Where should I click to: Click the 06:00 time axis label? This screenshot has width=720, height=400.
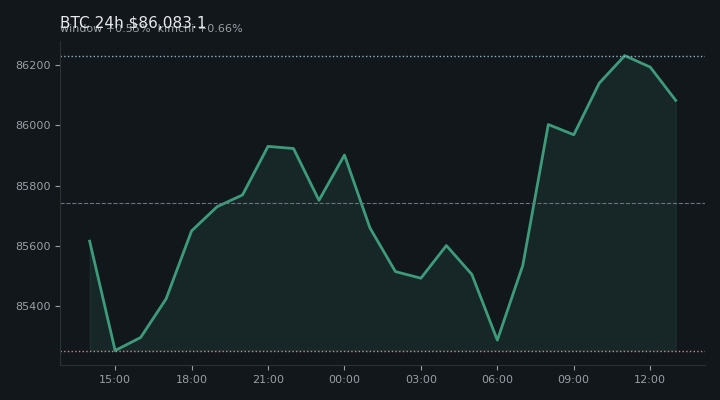(x=497, y=379)
